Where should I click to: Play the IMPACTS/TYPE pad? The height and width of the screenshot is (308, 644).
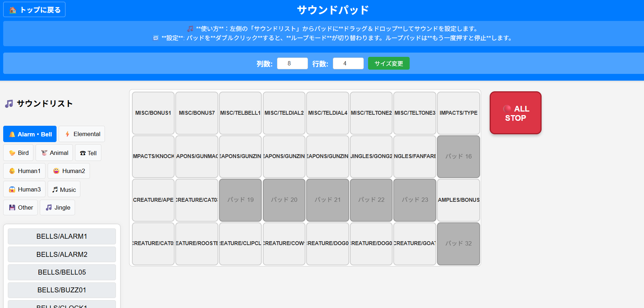[x=458, y=113]
